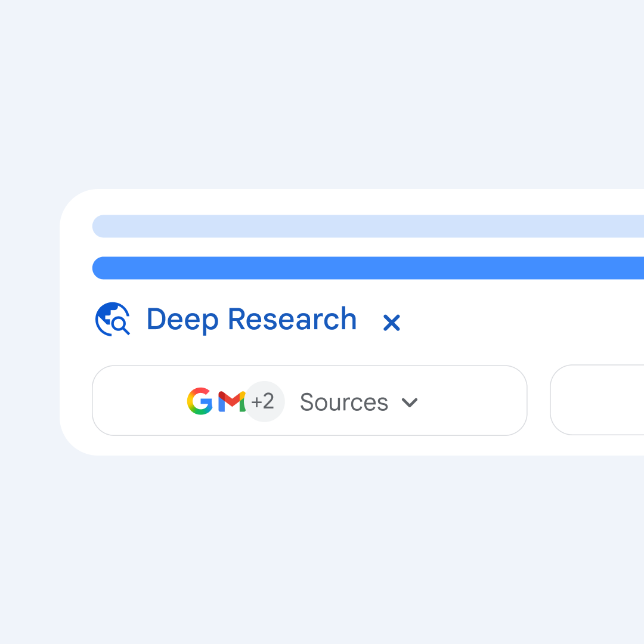Click the light blue placeholder text bar
Image resolution: width=644 pixels, height=644 pixels.
tap(368, 226)
